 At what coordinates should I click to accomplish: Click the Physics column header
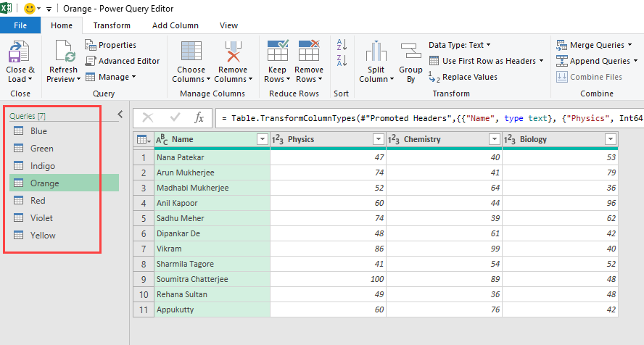pyautogui.click(x=328, y=139)
